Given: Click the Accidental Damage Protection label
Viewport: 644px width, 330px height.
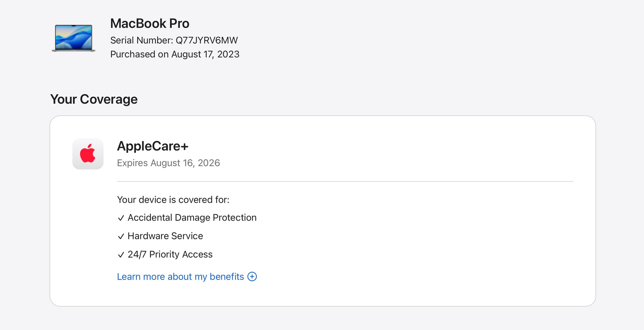Looking at the screenshot, I should pos(192,218).
